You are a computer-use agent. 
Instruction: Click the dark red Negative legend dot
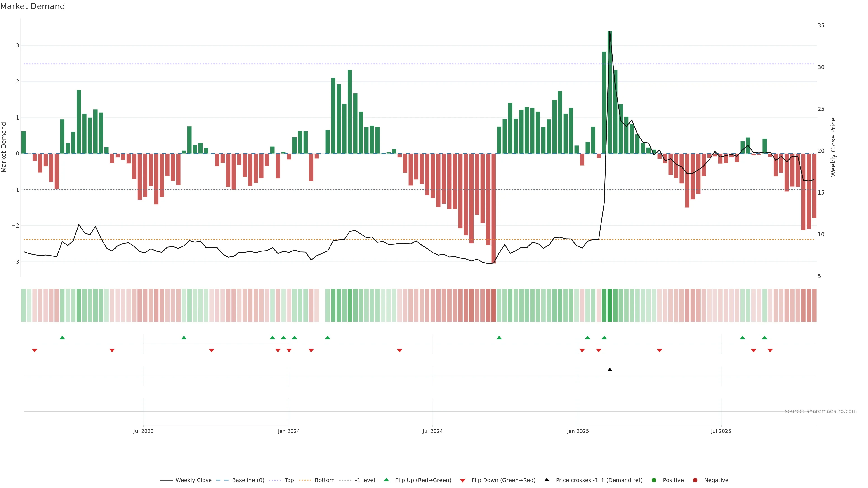[695, 480]
